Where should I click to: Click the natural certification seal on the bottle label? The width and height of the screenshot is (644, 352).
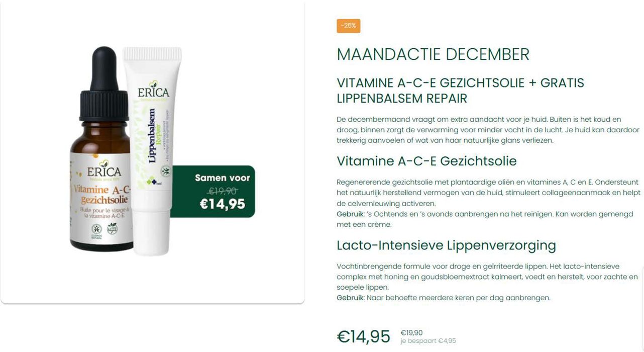pyautogui.click(x=96, y=230)
